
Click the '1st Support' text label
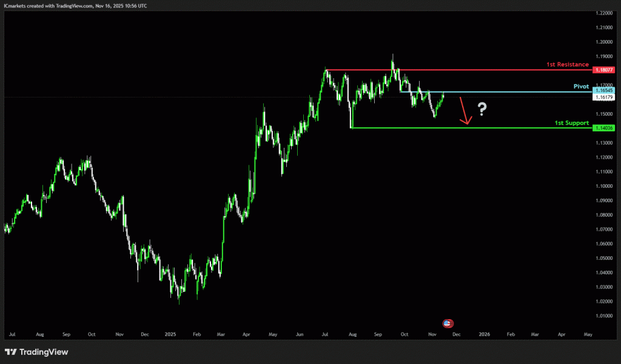[x=571, y=123]
